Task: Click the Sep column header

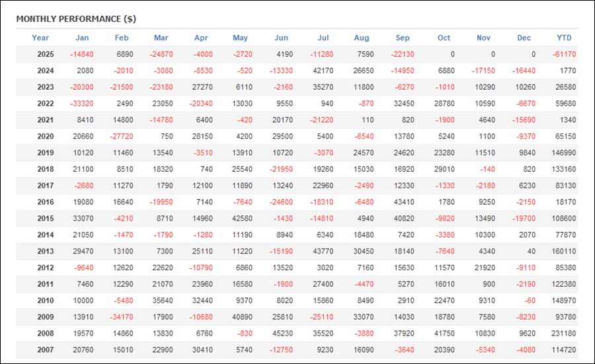Action: 403,38
